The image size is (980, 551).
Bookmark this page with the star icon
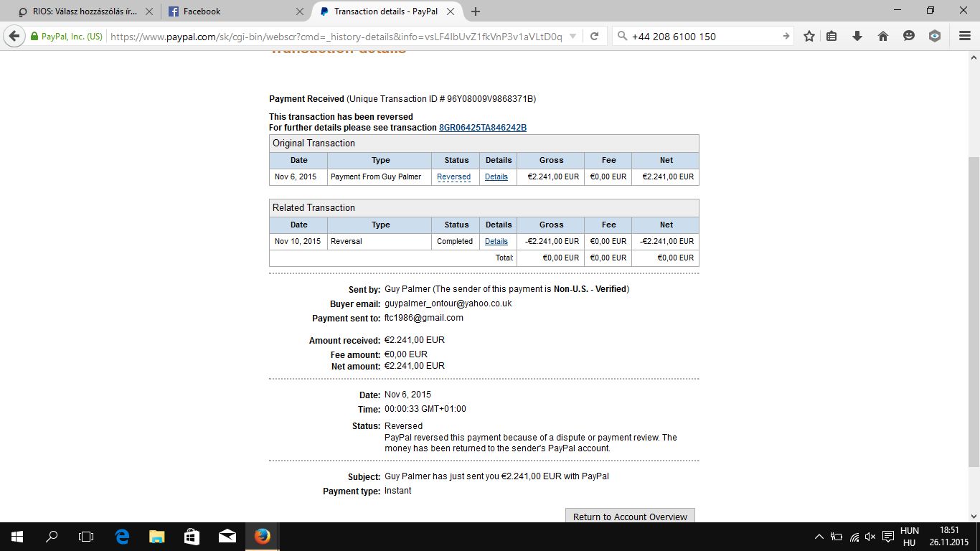(809, 37)
